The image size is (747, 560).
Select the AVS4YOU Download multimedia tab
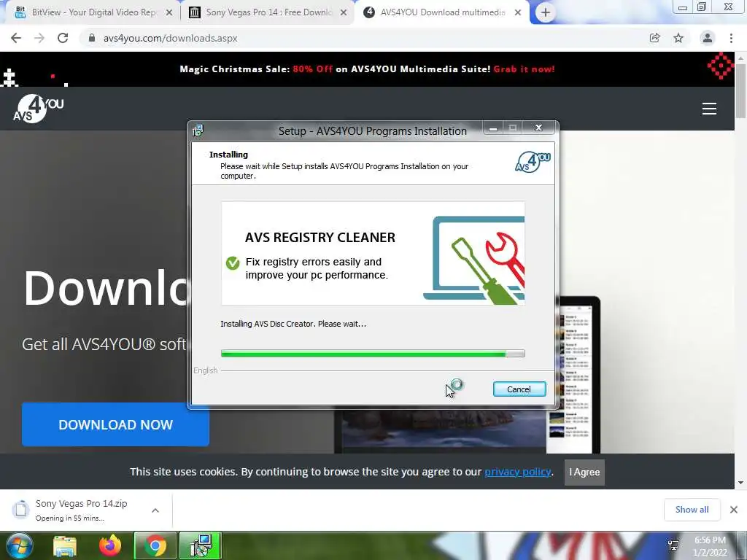pos(442,12)
